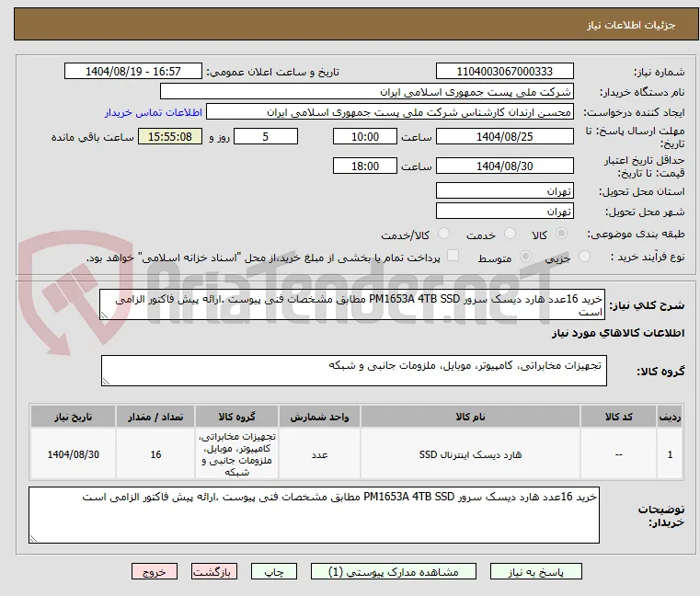This screenshot has height=596, width=700.
Task: Click the remaining days field 5
Action: (266, 137)
